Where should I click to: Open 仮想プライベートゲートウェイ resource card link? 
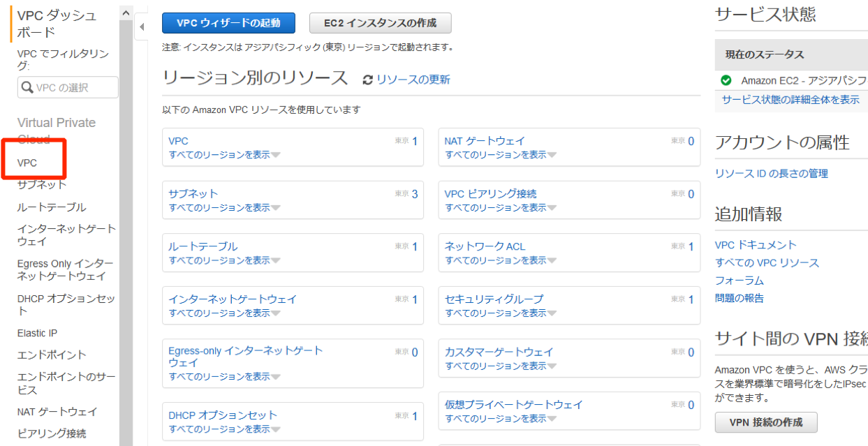coord(514,404)
